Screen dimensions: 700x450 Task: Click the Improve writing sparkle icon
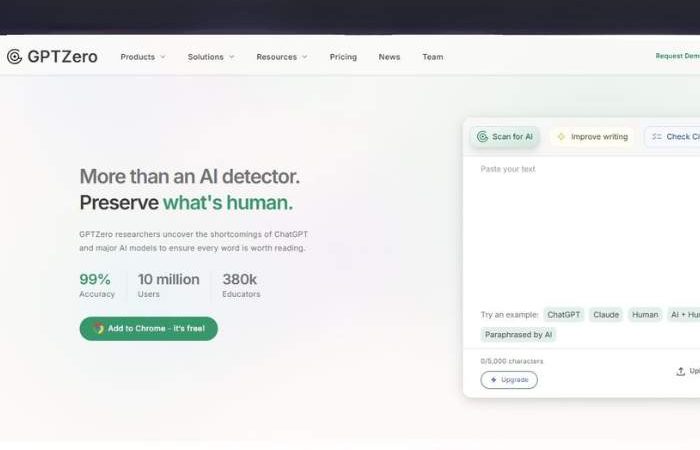[x=561, y=137]
